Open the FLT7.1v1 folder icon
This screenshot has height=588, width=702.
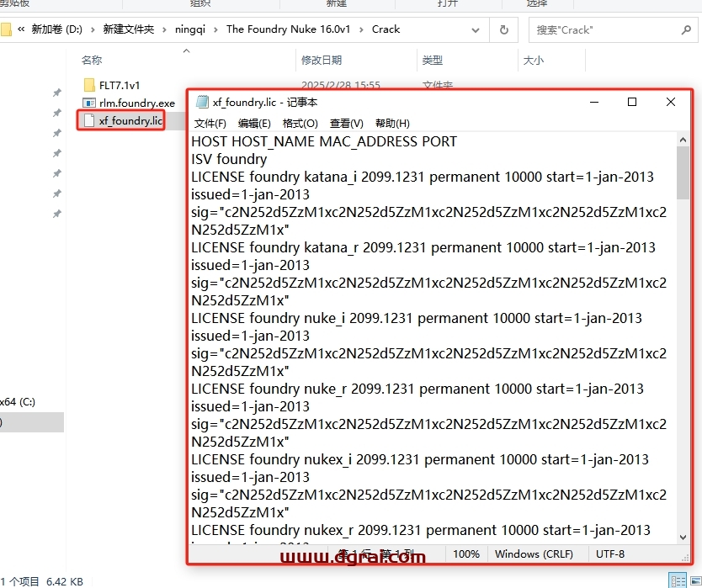89,85
